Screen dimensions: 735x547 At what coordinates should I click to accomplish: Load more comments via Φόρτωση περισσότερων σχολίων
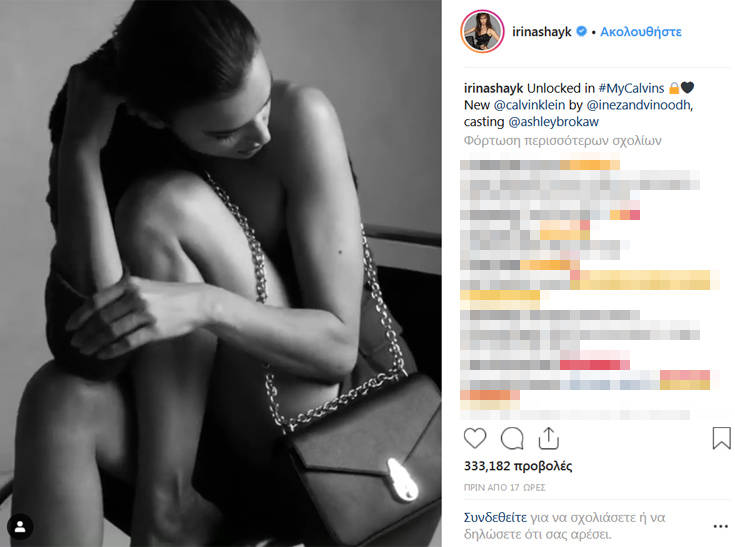(562, 141)
